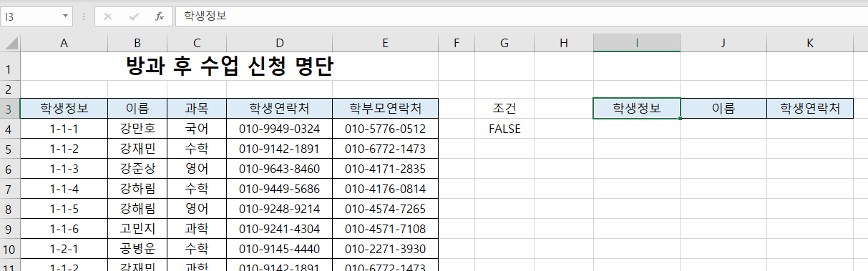The height and width of the screenshot is (271, 868).
Task: Click the cell with name 강만호
Action: pos(137,129)
